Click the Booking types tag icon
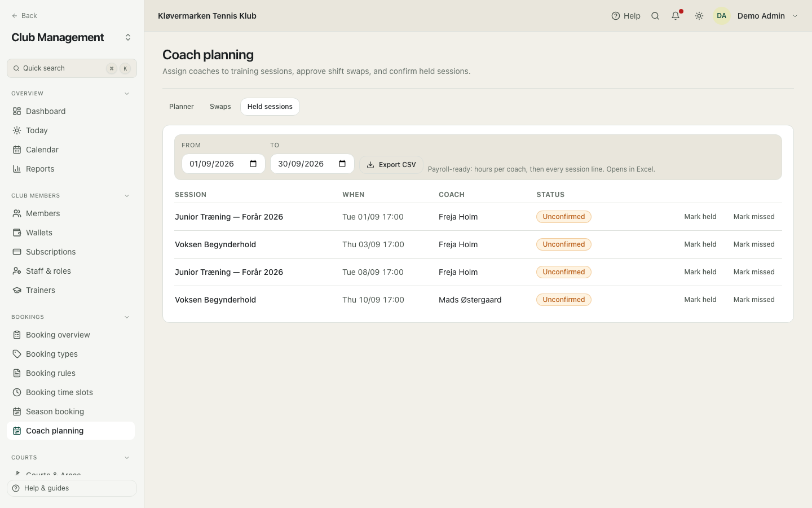 click(x=17, y=354)
